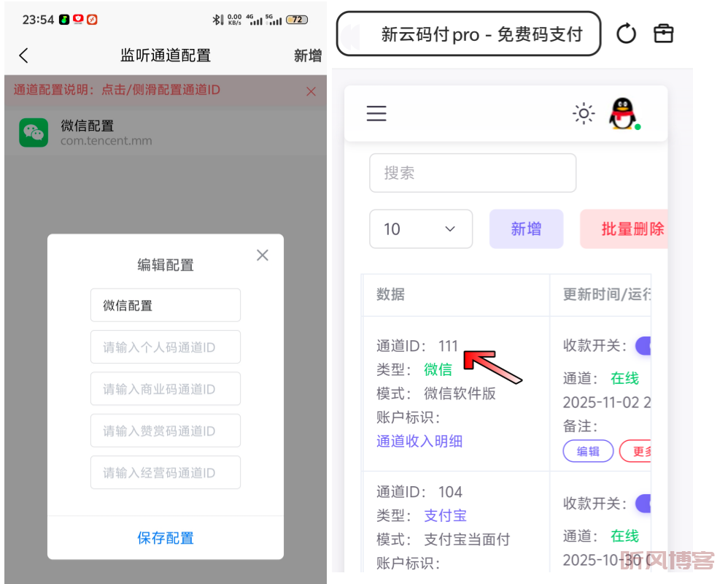Viewport: 728px width, 584px height.
Task: Focus the 请输入个人码通道ID field
Action: tap(166, 347)
